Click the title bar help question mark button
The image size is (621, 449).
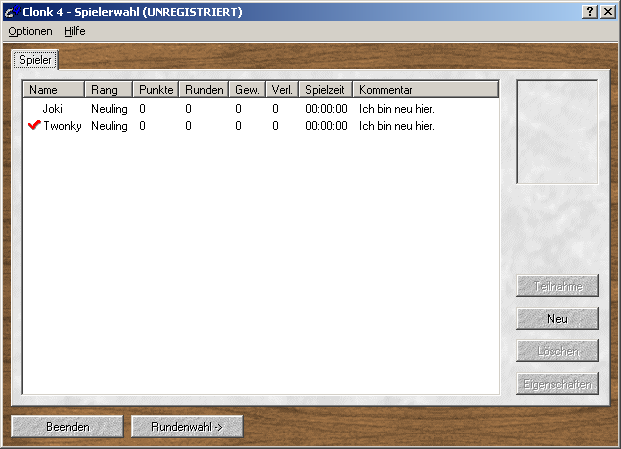590,11
